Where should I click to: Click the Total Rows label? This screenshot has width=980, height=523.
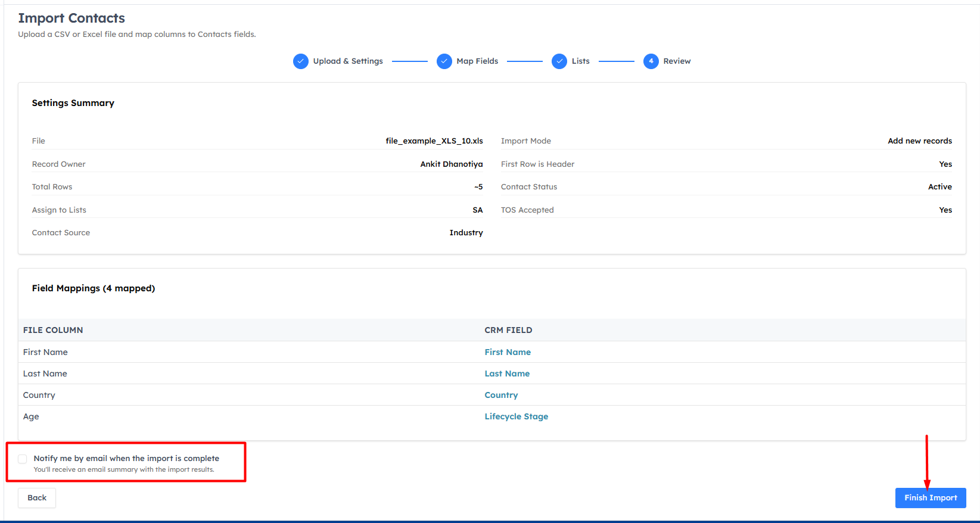(x=52, y=187)
